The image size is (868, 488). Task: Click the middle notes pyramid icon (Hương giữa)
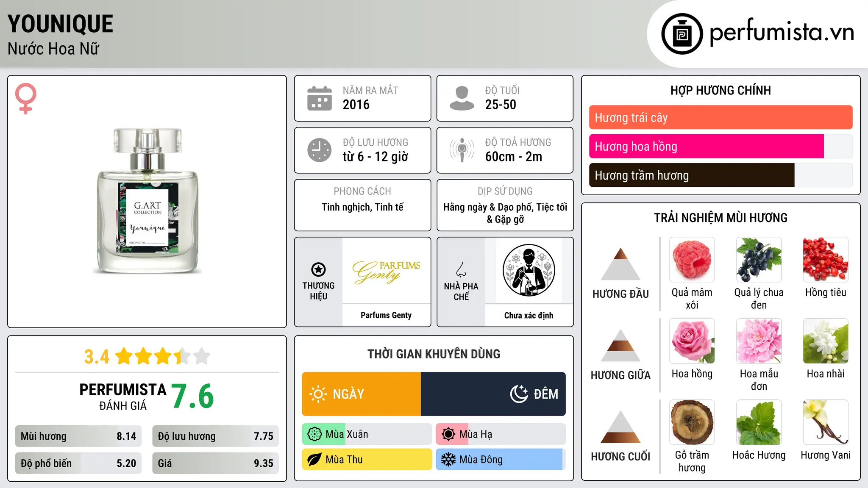(x=620, y=345)
